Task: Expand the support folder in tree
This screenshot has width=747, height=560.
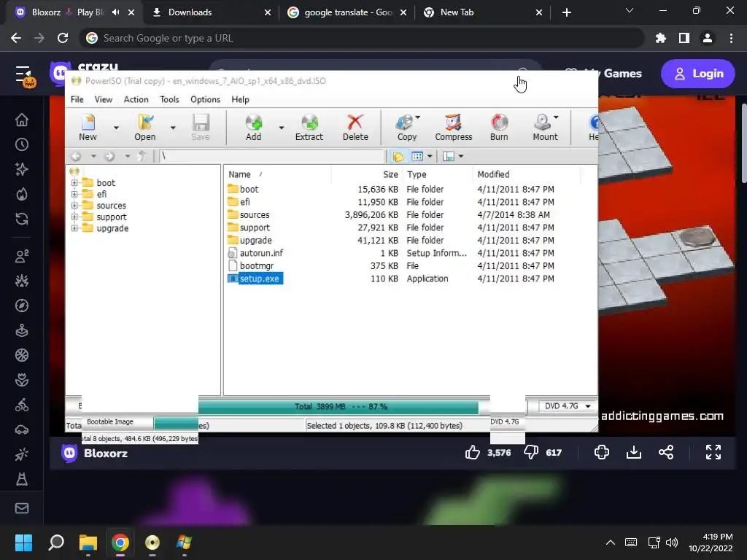Action: [x=74, y=217]
